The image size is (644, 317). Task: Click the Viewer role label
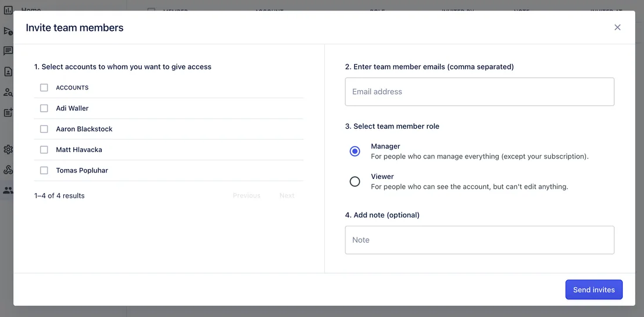(382, 177)
